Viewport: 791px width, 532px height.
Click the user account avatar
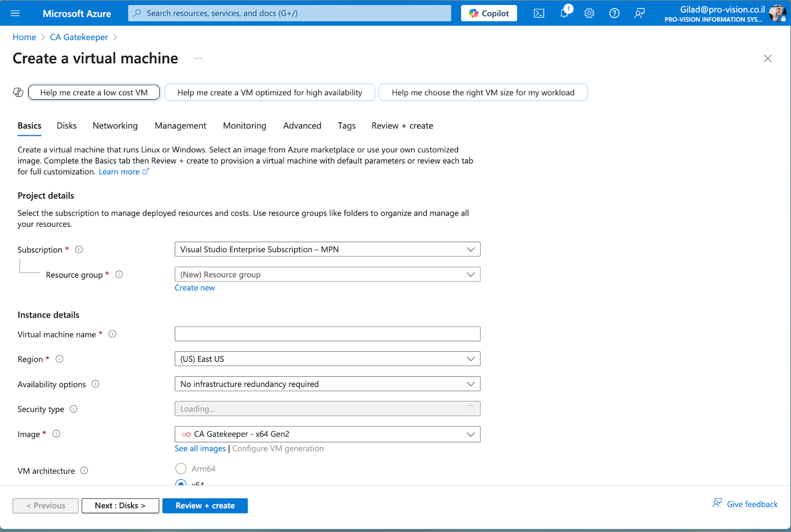(777, 13)
